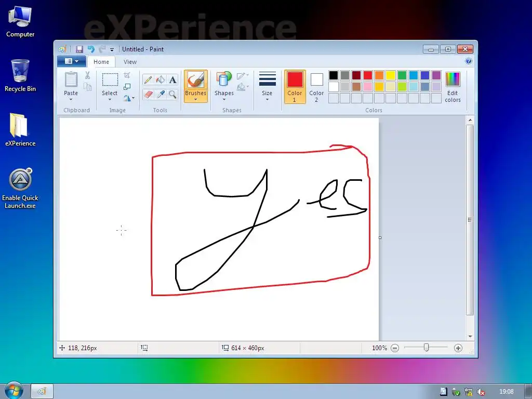The width and height of the screenshot is (532, 399).
Task: Click the Size line thickness icon
Action: 267,79
